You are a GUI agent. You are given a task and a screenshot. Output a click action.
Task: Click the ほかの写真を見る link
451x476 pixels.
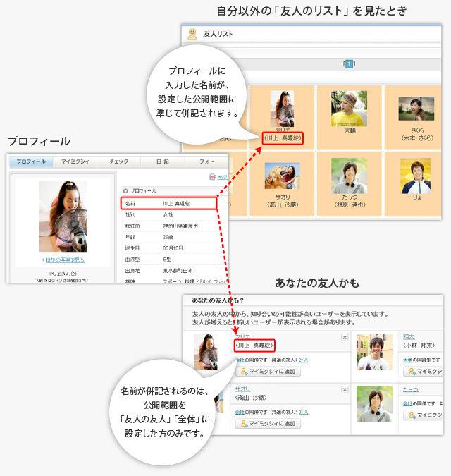click(65, 260)
